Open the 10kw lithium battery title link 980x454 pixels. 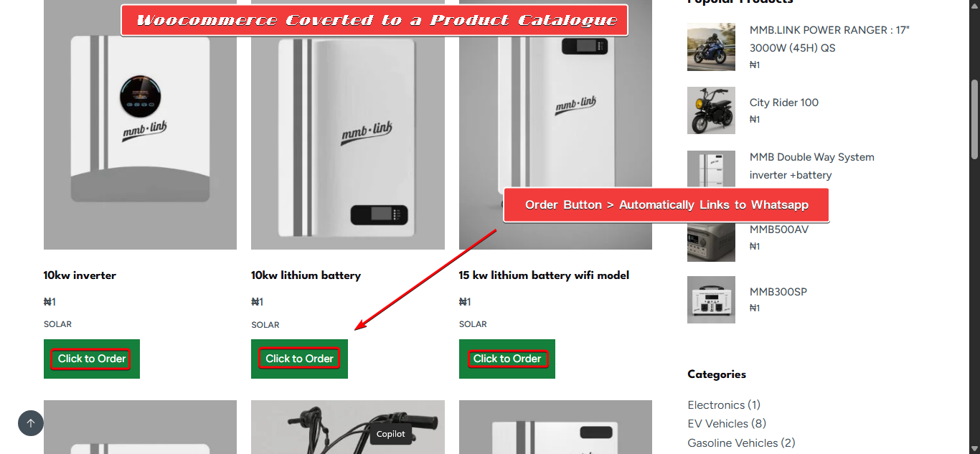306,275
